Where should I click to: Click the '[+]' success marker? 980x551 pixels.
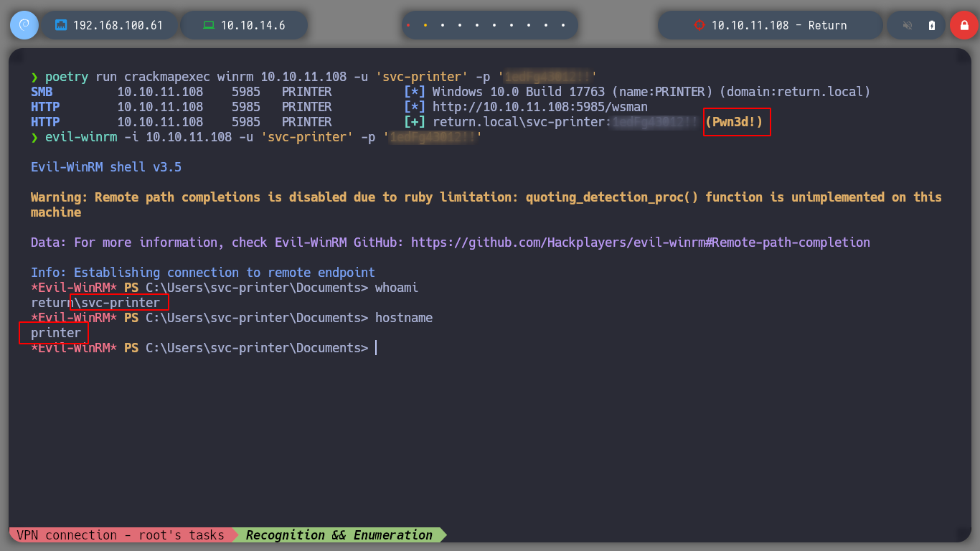pos(415,122)
